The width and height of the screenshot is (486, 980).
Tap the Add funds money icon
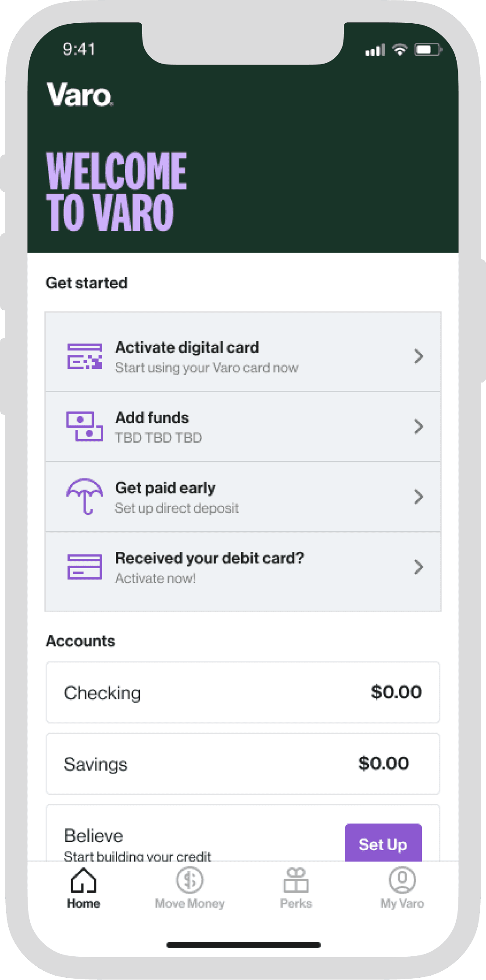(x=85, y=426)
